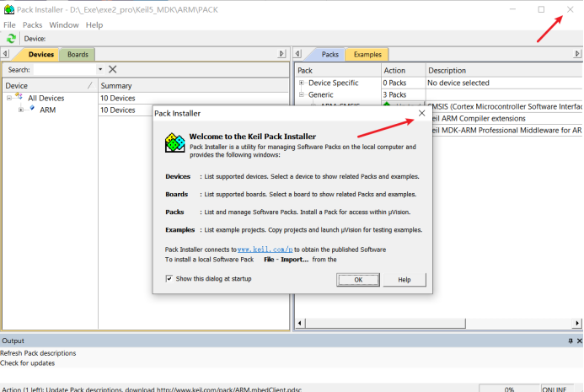
Task: Switch to the Boards tab
Action: (78, 55)
